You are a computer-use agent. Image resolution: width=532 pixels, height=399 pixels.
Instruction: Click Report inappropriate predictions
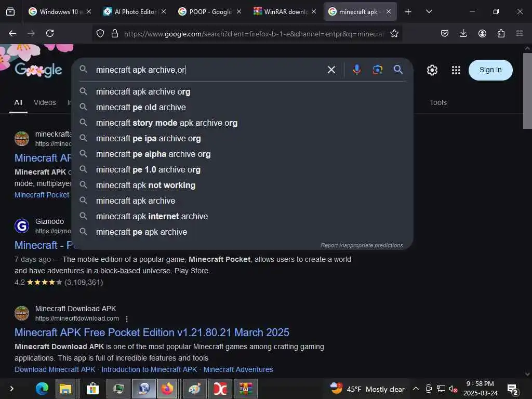tap(362, 245)
